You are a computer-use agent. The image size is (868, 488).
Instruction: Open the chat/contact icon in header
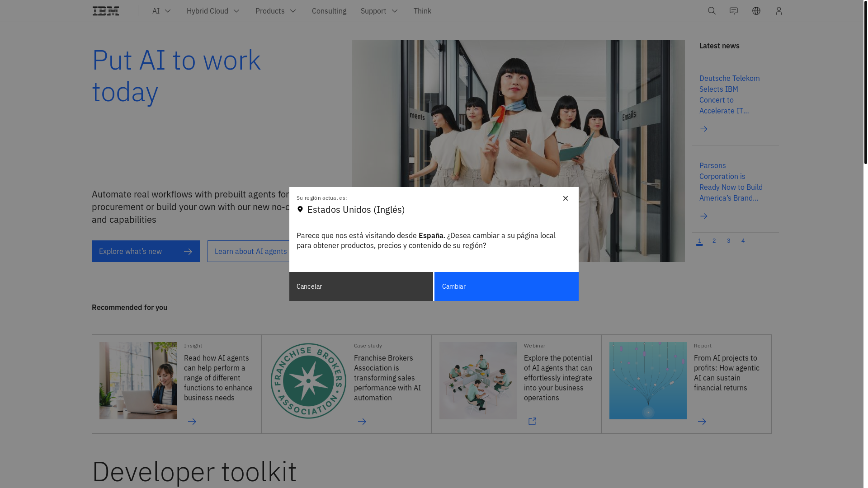734,11
